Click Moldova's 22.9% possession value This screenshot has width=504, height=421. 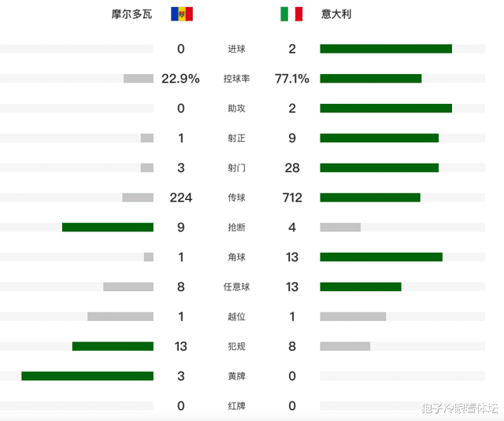point(180,79)
